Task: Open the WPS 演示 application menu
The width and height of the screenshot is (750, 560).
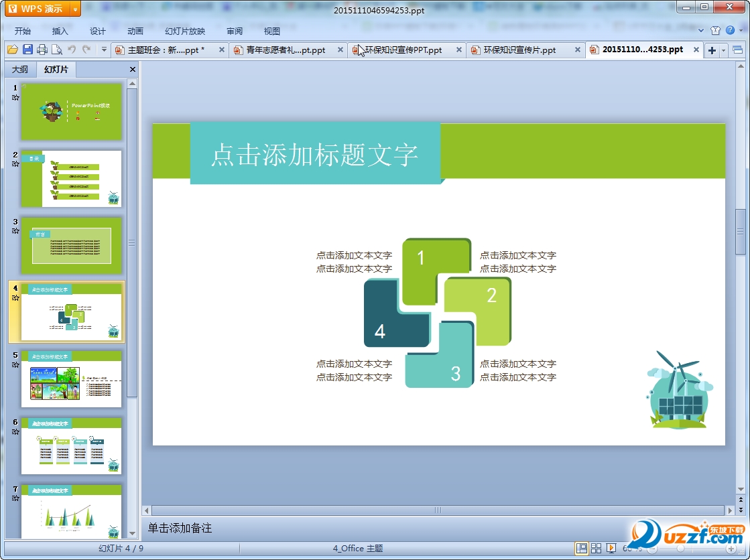Action: tap(38, 9)
